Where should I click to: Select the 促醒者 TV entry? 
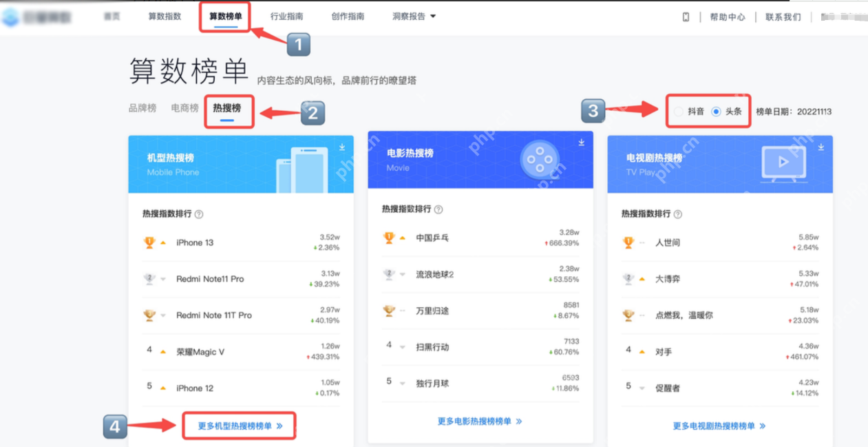pyautogui.click(x=720, y=388)
